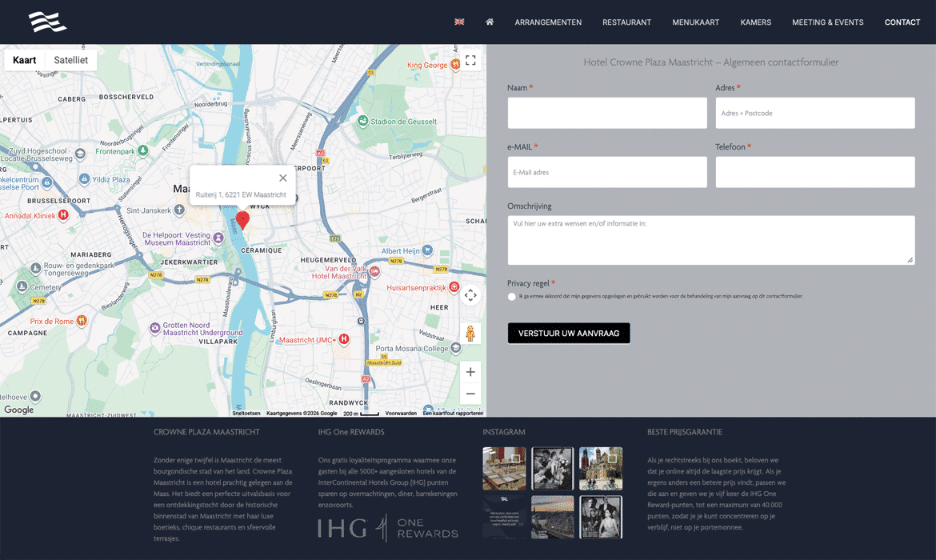936x560 pixels.
Task: Switch map to Kaart view
Action: (x=25, y=60)
